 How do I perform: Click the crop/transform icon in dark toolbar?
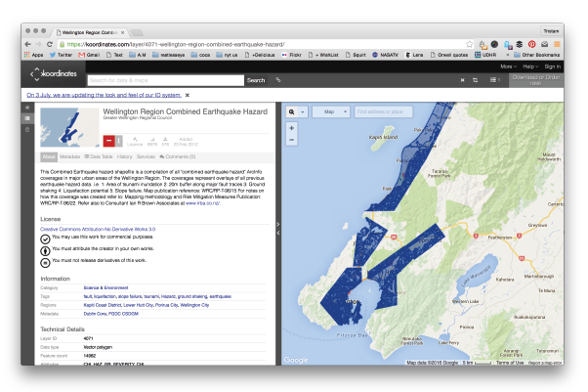tap(475, 80)
